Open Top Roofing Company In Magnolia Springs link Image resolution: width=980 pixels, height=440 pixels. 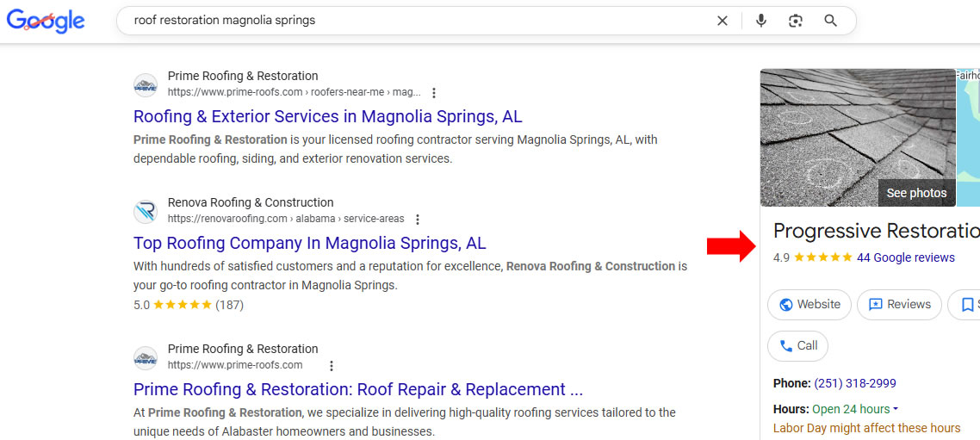tap(309, 243)
